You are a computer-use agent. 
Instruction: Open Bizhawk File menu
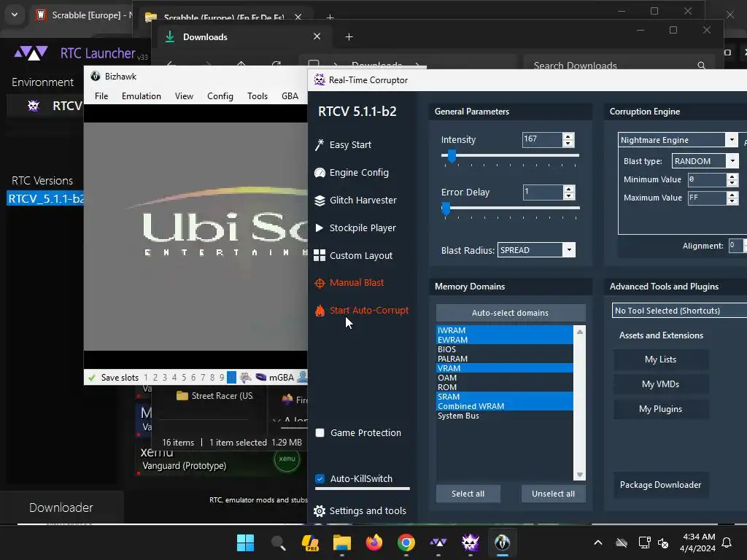coord(101,96)
